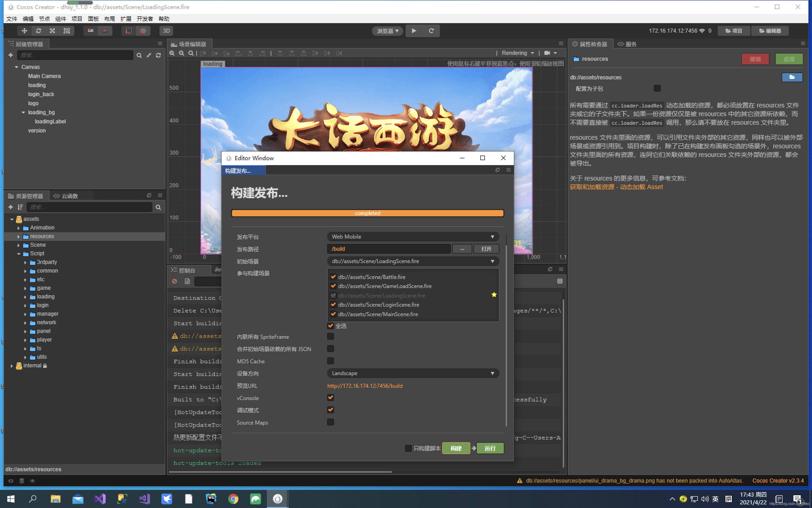The image size is (812, 508).
Task: Create a new asset in assets panel
Action: tap(11, 207)
